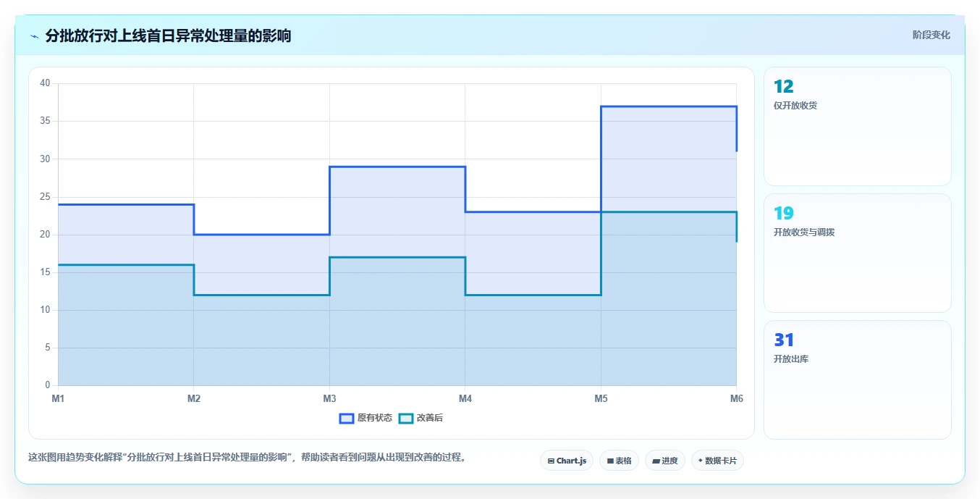980x499 pixels.
Task: Open the 仅开放收货 card showing 12
Action: coord(857,126)
